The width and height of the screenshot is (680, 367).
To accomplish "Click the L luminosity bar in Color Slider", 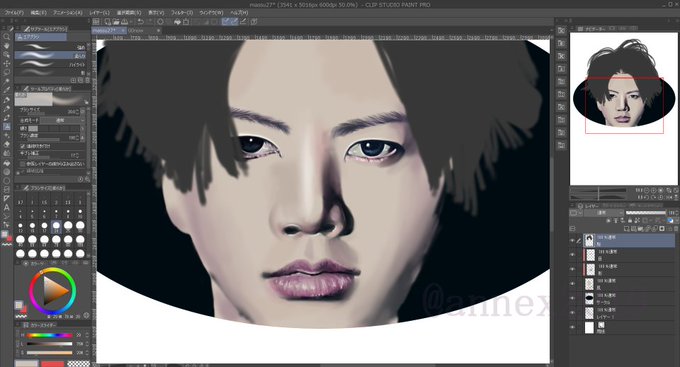I will (49, 344).
